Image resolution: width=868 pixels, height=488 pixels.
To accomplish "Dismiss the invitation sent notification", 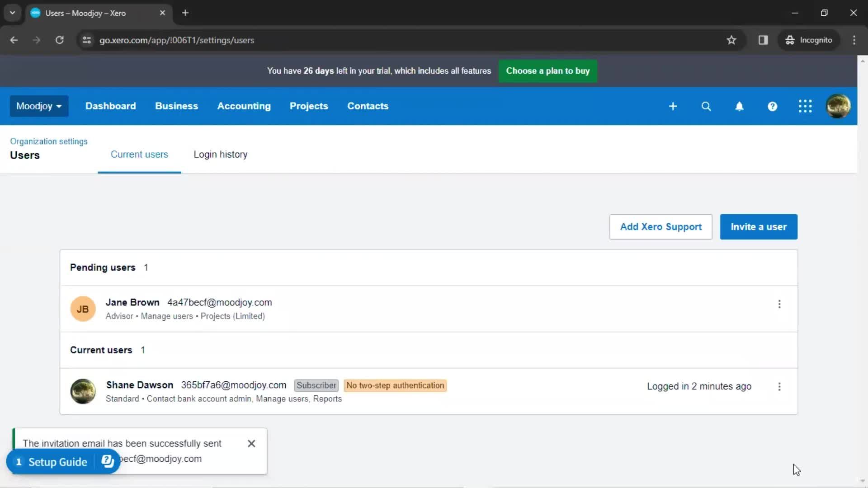I will pyautogui.click(x=251, y=444).
